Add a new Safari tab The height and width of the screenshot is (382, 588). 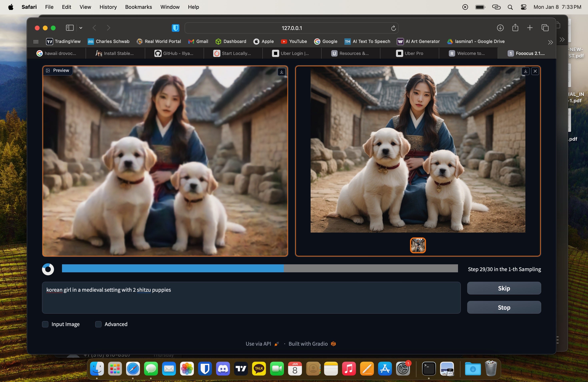pos(530,28)
